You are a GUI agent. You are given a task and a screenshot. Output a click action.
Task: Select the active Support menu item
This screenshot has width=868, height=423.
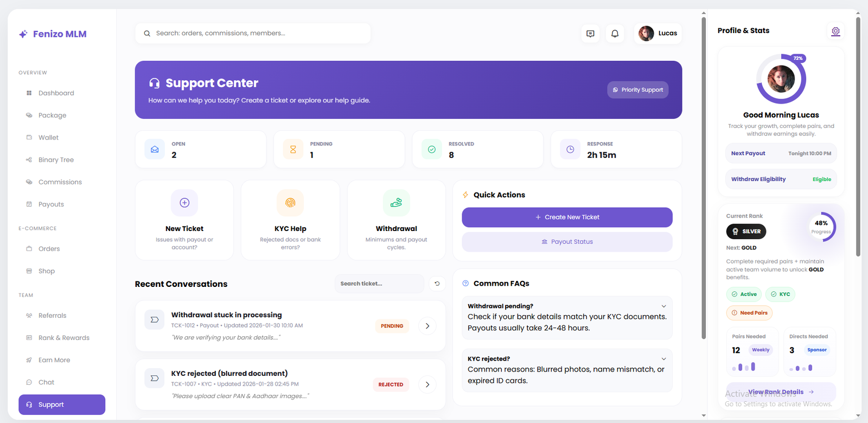62,405
